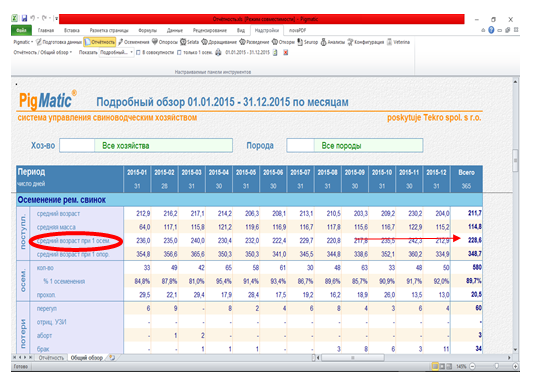Go to first sheet navigation arrow
This screenshot has height=383, width=535.
tap(15, 357)
